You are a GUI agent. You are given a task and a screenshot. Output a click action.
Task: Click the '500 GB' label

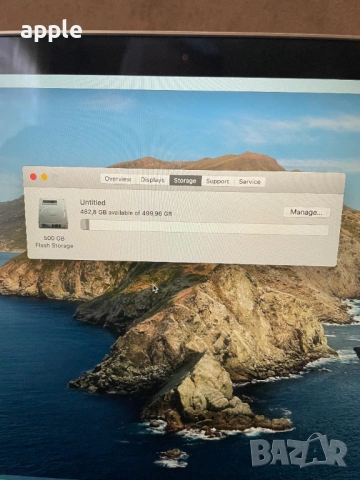pos(54,238)
